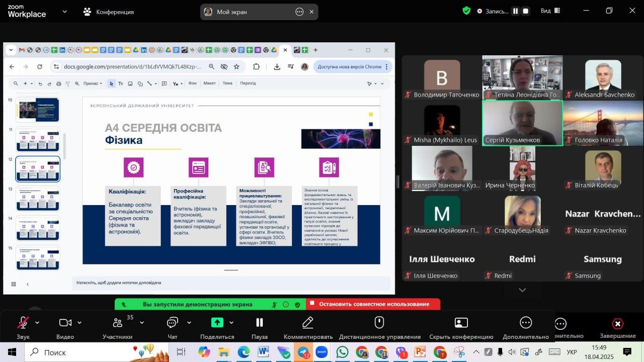Click the Скрыть конференцию icon
Screen dimensions: 644x362
coord(461,323)
